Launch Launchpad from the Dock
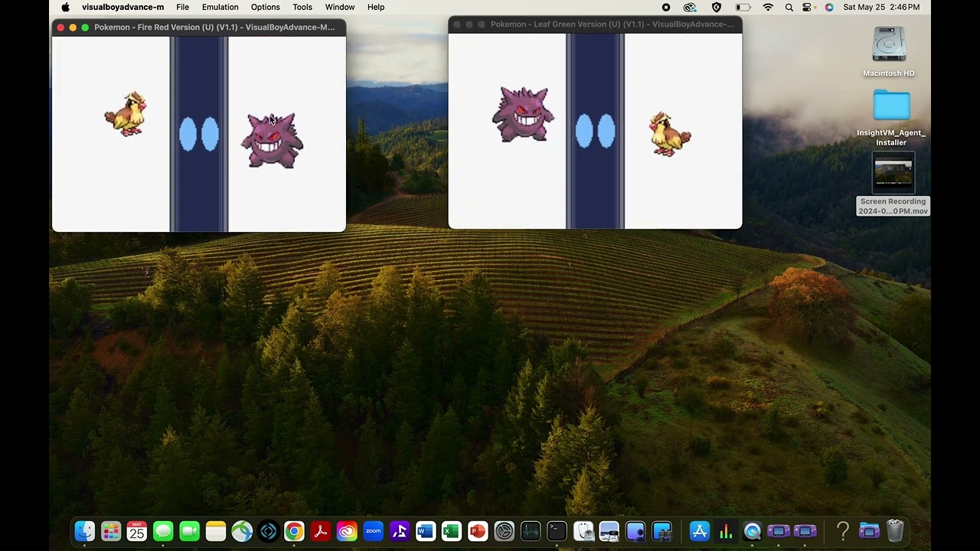Image resolution: width=980 pixels, height=551 pixels. pos(111,531)
